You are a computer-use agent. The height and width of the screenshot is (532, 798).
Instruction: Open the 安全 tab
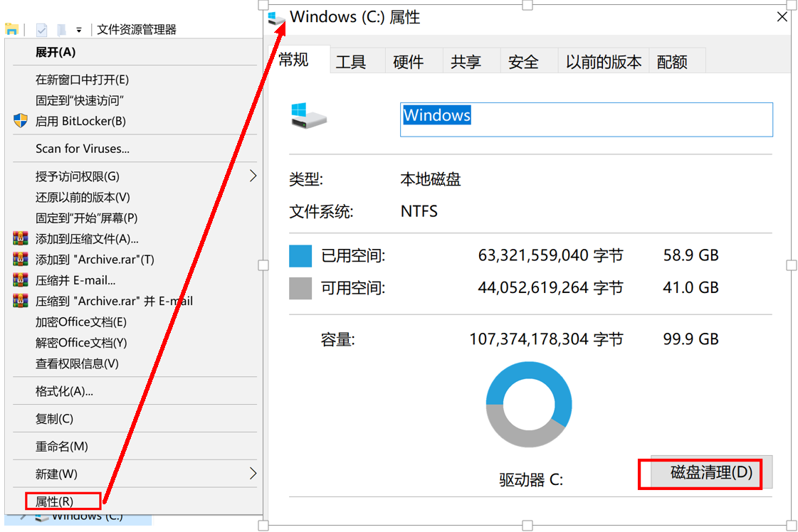pos(523,62)
